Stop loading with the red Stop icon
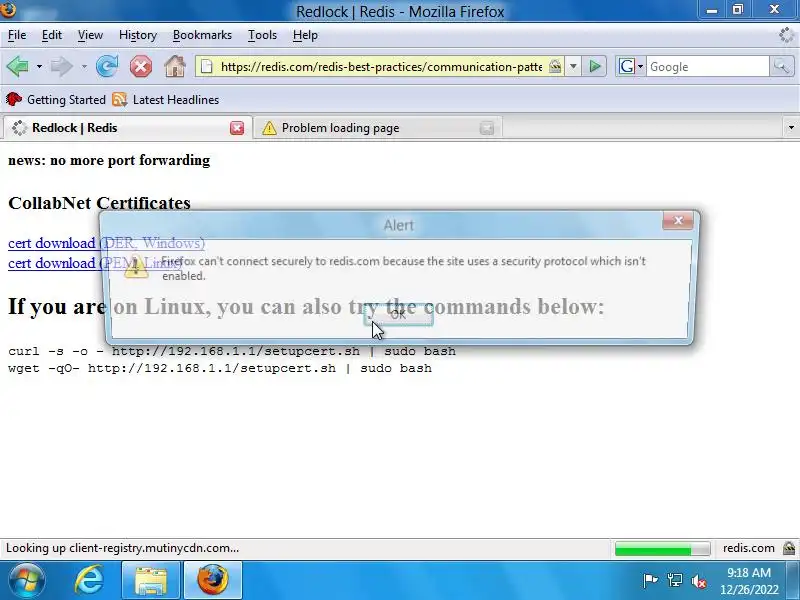Image resolution: width=800 pixels, height=600 pixels. (x=141, y=66)
